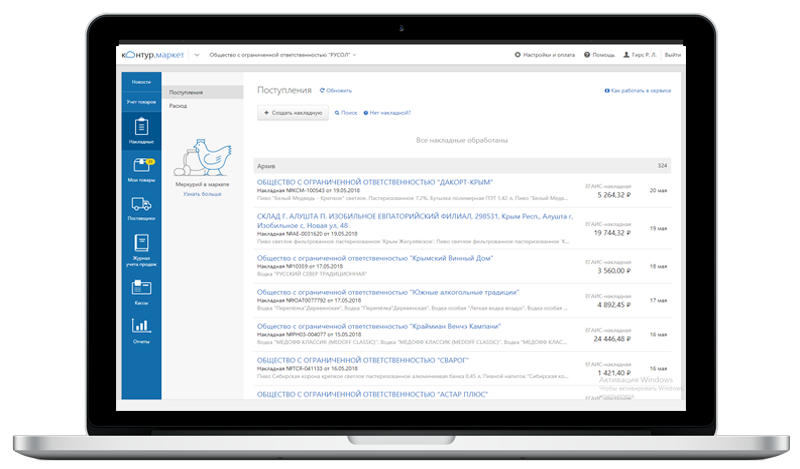Click date 20 мая
The image size is (800, 469).
[x=658, y=190]
